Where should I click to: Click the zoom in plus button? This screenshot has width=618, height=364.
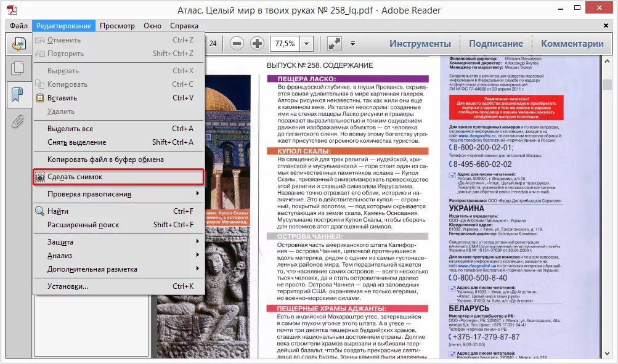click(257, 43)
